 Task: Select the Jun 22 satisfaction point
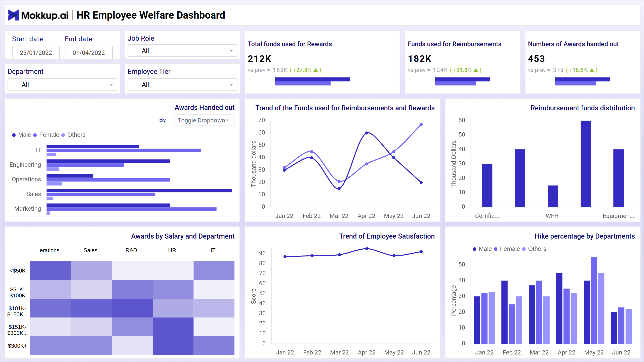[x=421, y=252]
